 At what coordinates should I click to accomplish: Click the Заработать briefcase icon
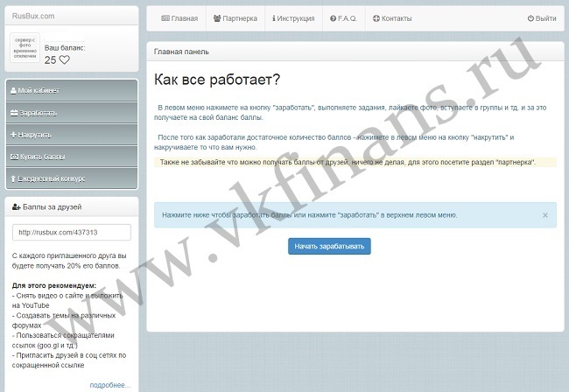click(14, 113)
